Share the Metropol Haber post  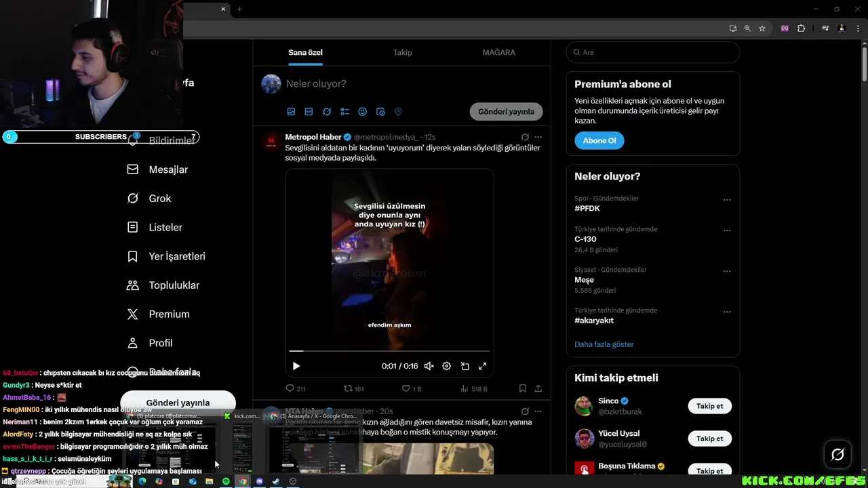[538, 388]
